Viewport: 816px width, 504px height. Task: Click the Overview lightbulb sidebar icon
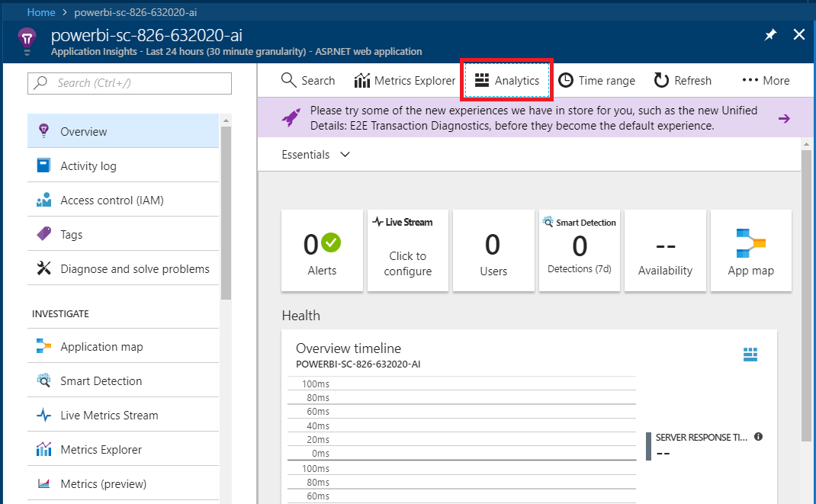pyautogui.click(x=43, y=130)
